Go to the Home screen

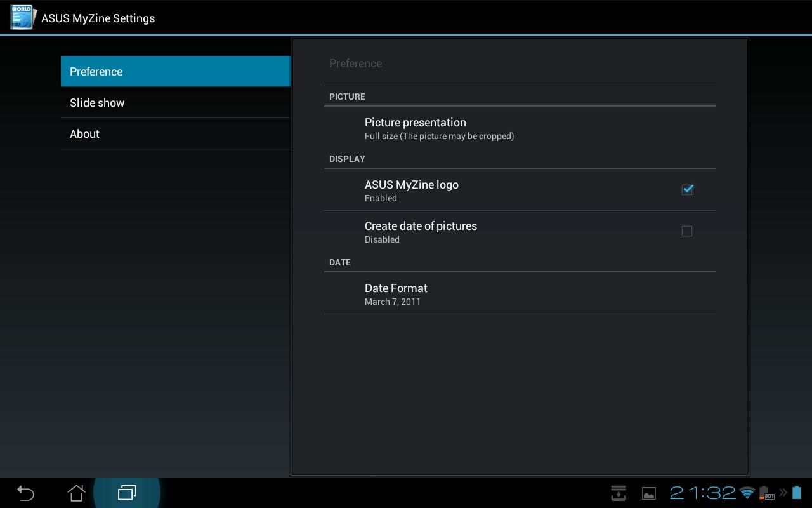(x=76, y=493)
